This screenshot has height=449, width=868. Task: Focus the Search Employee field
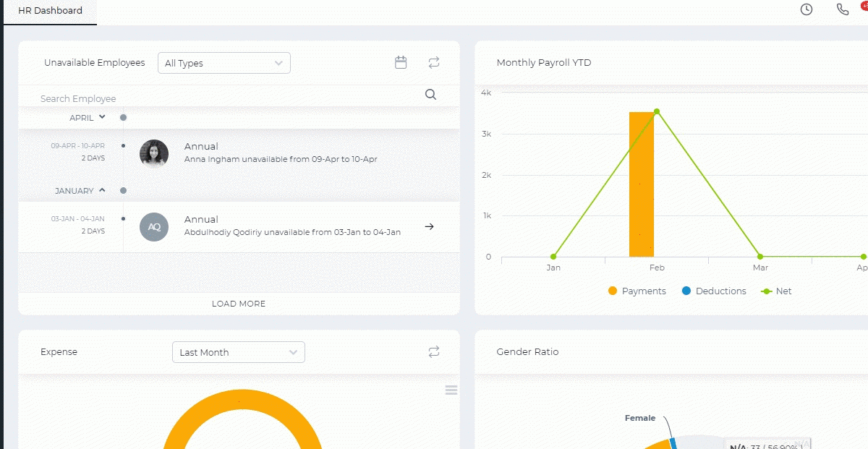[228, 98]
